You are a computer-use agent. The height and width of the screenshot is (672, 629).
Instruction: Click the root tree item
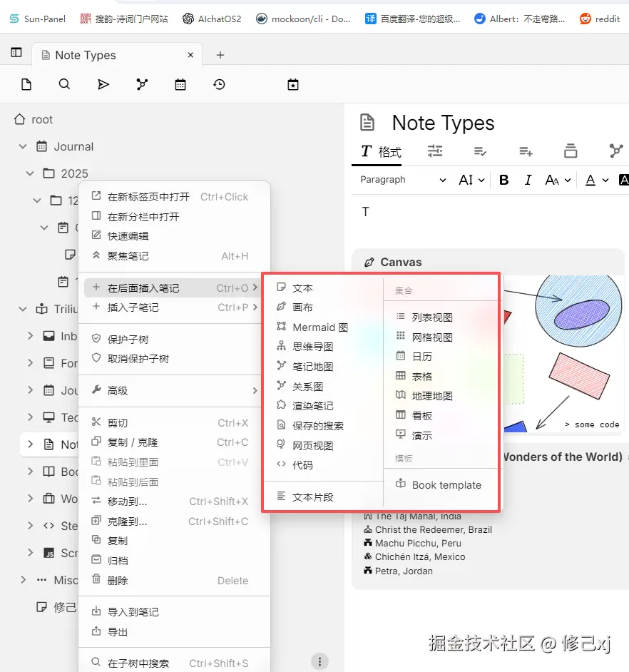coord(42,120)
